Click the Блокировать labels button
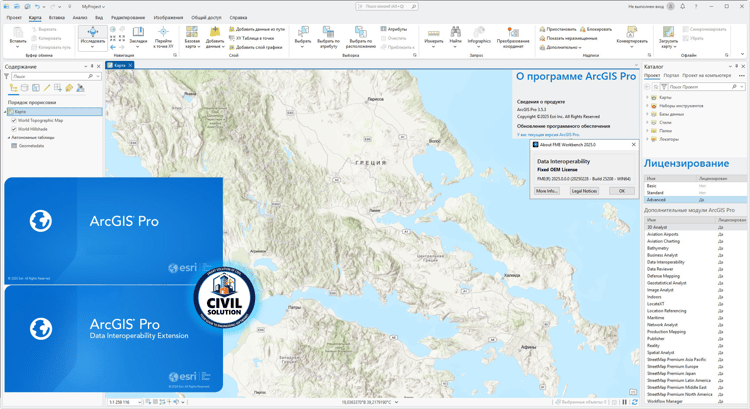The image size is (750, 409). [x=596, y=29]
